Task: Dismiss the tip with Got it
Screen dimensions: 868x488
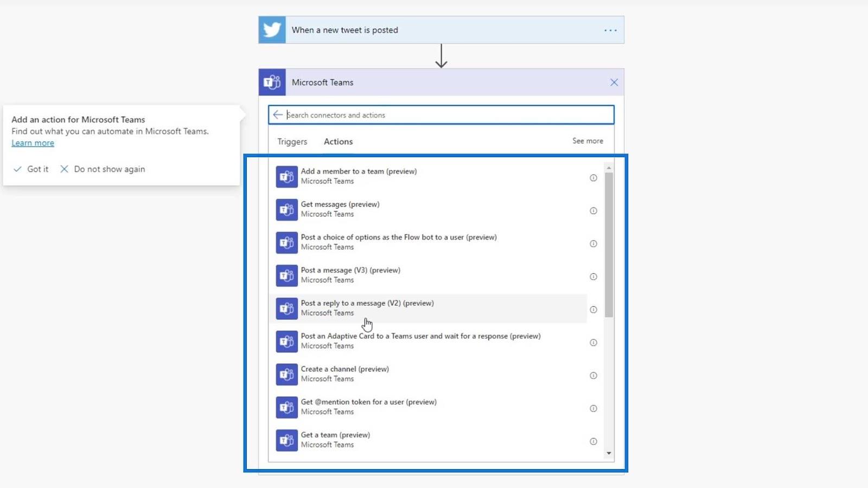Action: click(x=31, y=169)
